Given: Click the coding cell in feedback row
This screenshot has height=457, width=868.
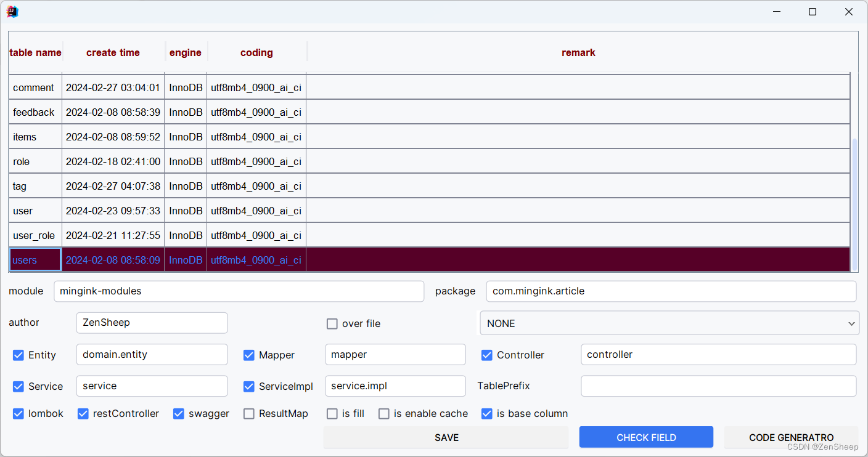Looking at the screenshot, I should tap(256, 112).
